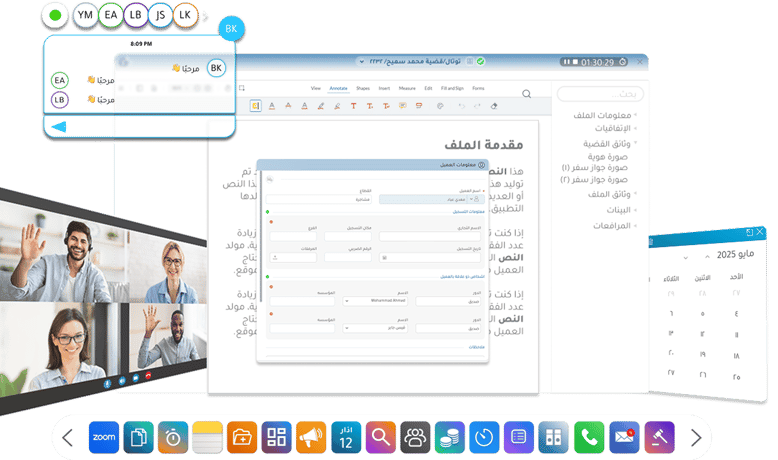This screenshot has height=460, width=778.
Task: Open the magenta search magnifier app
Action: pos(381,437)
